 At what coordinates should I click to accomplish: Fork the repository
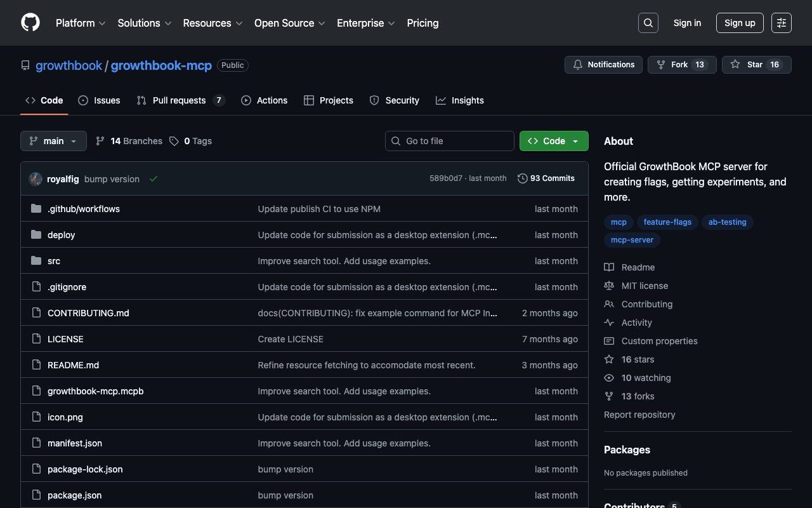[x=681, y=65]
